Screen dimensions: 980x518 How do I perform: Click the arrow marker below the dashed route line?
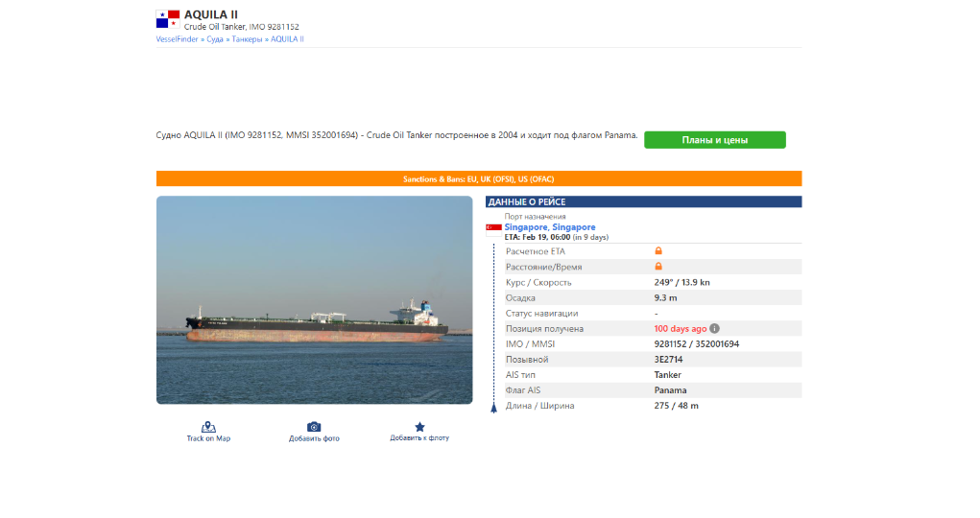pos(493,409)
